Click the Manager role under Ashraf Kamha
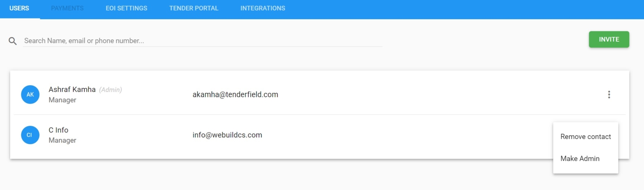Screen dimensions: 644x190 click(62, 100)
